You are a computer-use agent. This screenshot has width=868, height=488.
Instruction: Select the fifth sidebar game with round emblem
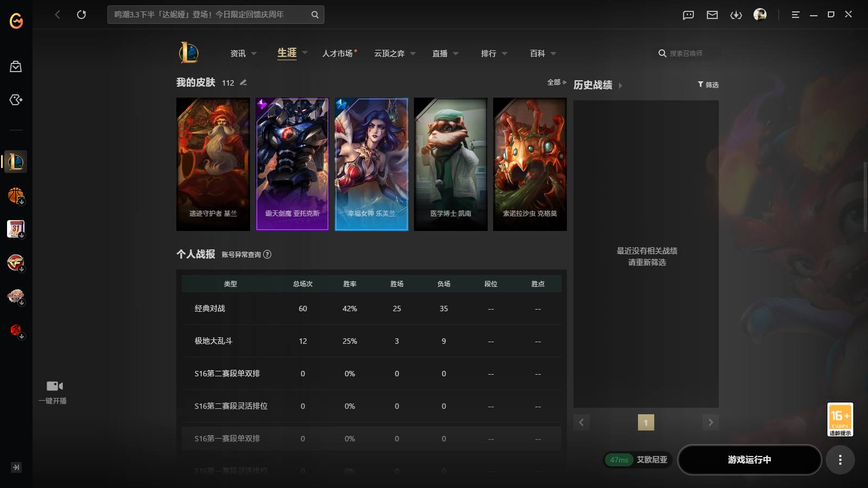coord(16,297)
